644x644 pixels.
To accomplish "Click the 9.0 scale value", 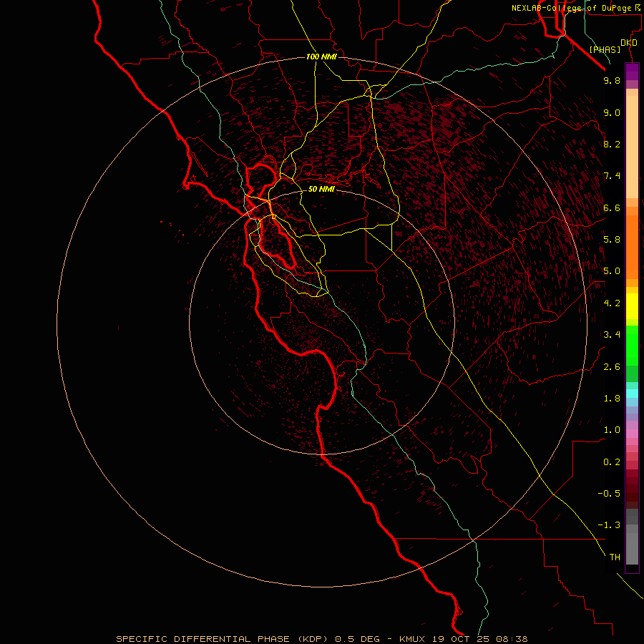I will [612, 112].
